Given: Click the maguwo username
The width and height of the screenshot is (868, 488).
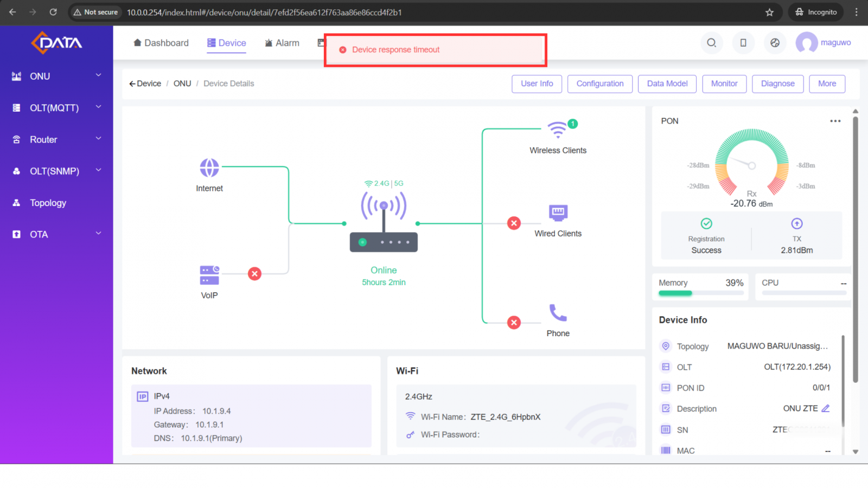Looking at the screenshot, I should (835, 42).
